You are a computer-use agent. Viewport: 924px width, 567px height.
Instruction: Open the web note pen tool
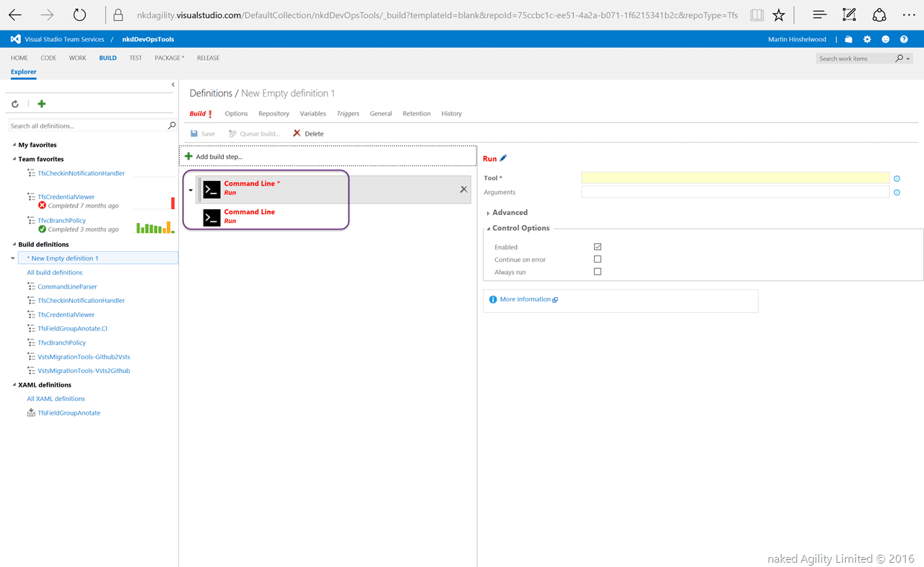(x=850, y=14)
